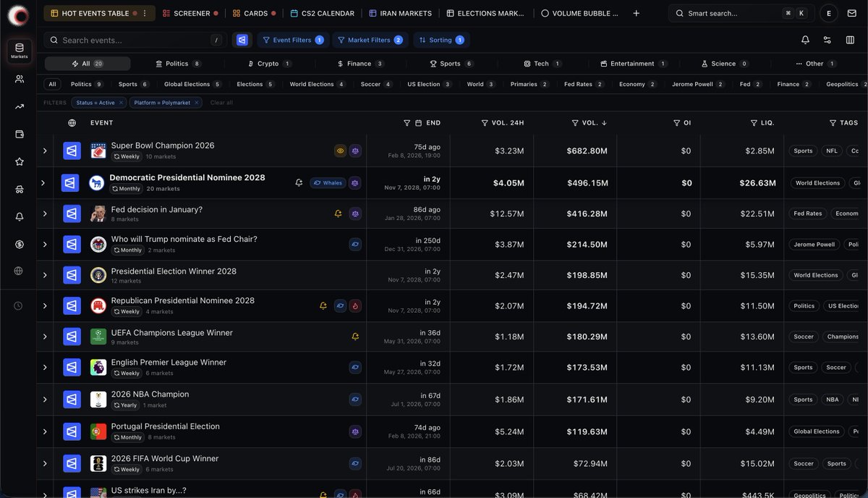Open the mail inbox icon
Image resolution: width=868 pixels, height=498 pixels.
tap(851, 13)
